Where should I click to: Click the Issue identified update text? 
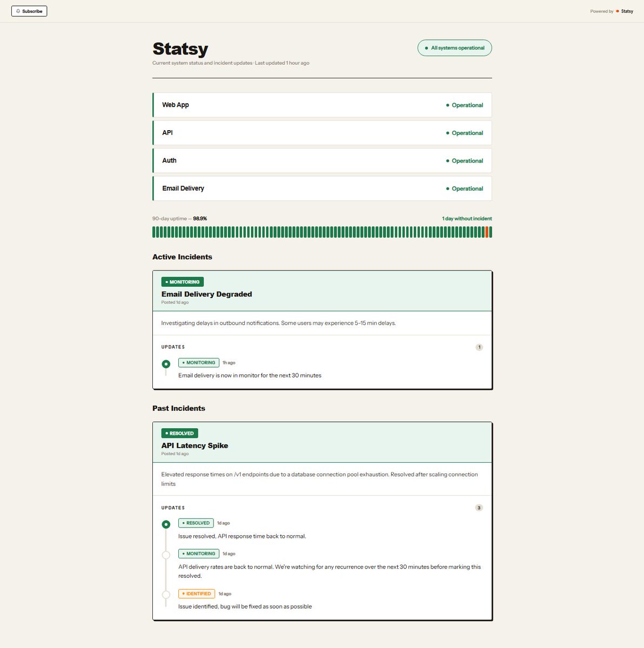pyautogui.click(x=245, y=606)
